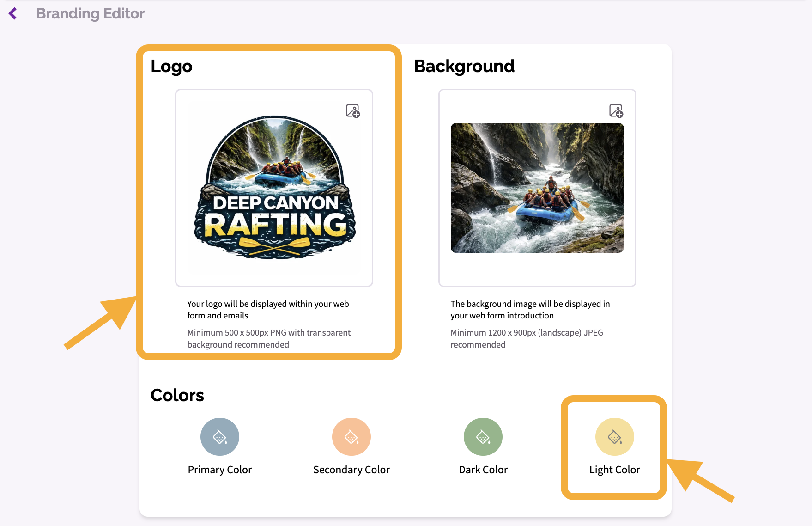Open the Light Color paint bucket
Screen dimensions: 812x526
click(615, 437)
